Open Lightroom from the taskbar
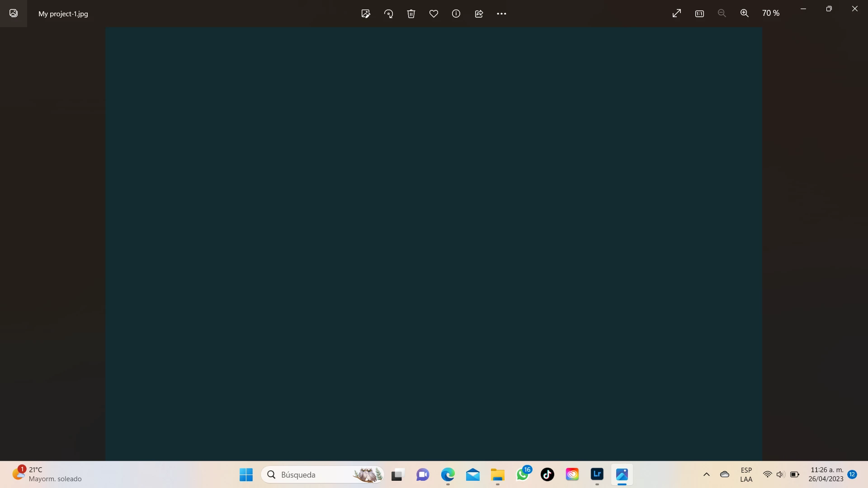This screenshot has width=868, height=488. 597,474
